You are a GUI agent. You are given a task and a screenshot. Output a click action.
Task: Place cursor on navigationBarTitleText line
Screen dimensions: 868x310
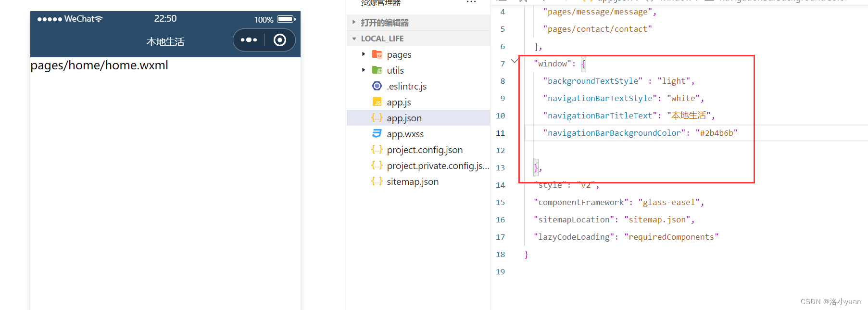click(x=629, y=116)
